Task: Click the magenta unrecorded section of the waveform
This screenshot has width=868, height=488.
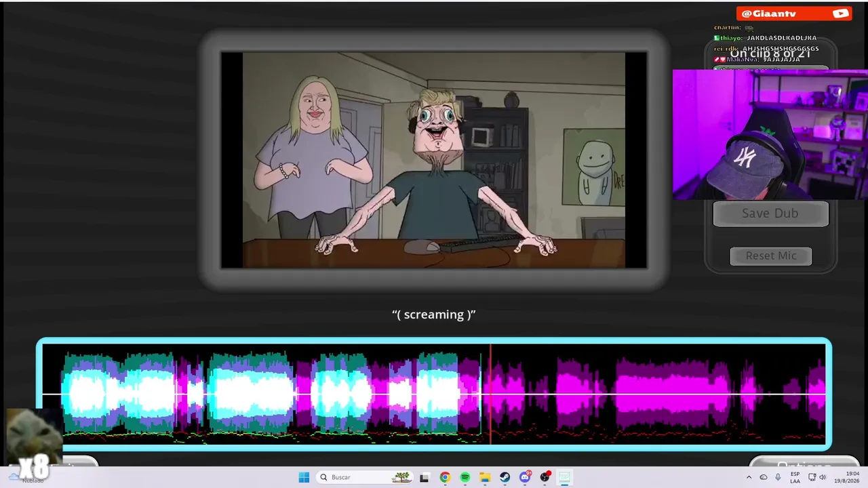Action: pos(658,394)
